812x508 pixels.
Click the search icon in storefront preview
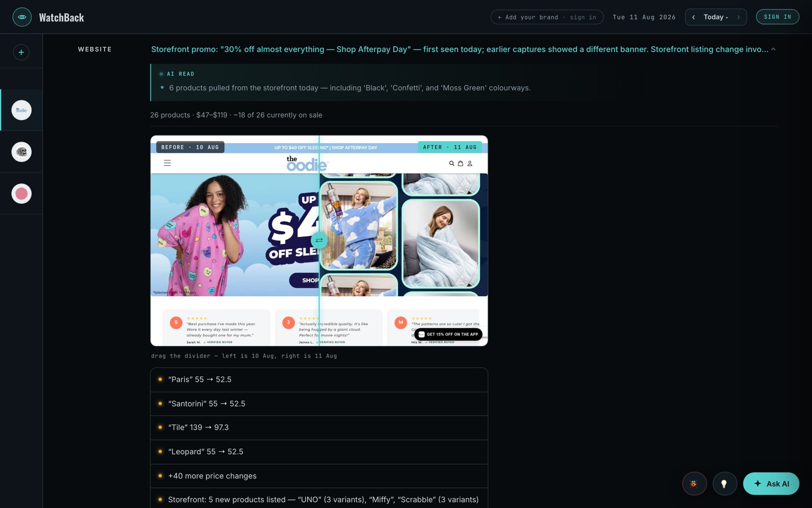[x=452, y=164]
